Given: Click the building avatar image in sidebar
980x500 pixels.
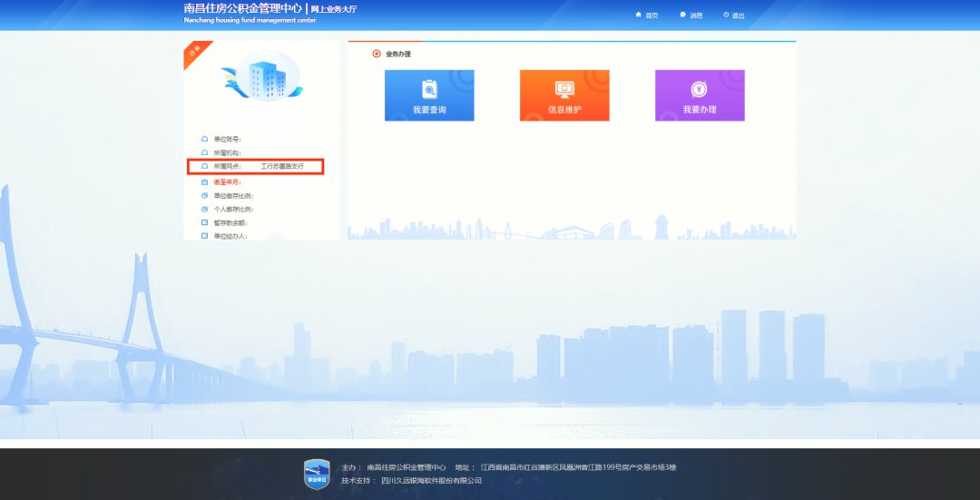Looking at the screenshot, I should coord(262,77).
